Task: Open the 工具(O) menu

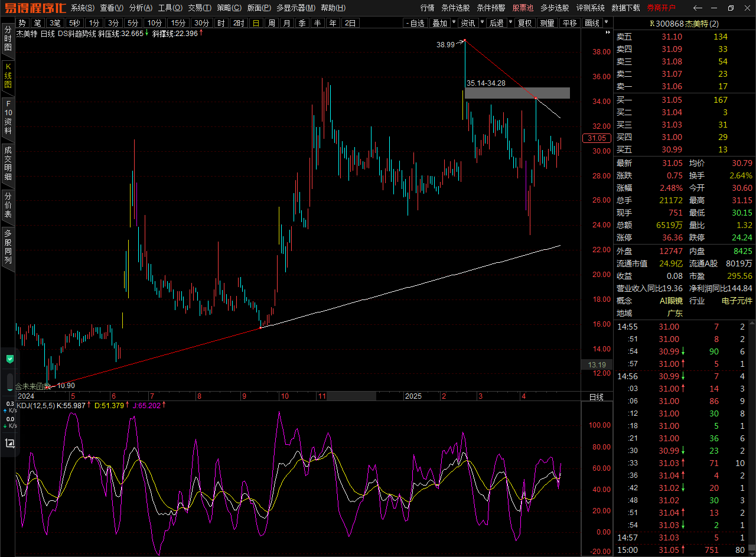Action: (170, 8)
